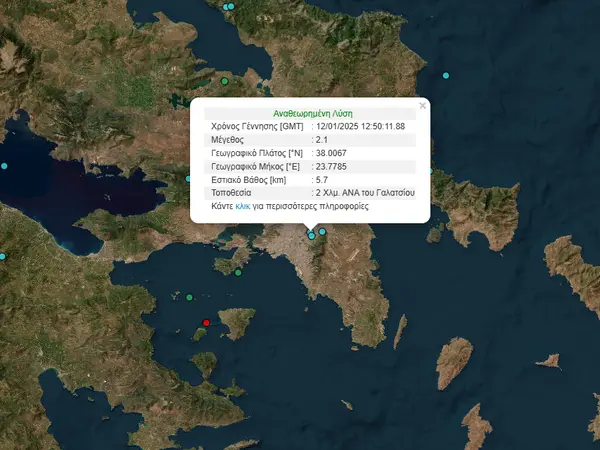
Task: Click the lower cyan marker on left map edge
Action: [3, 258]
